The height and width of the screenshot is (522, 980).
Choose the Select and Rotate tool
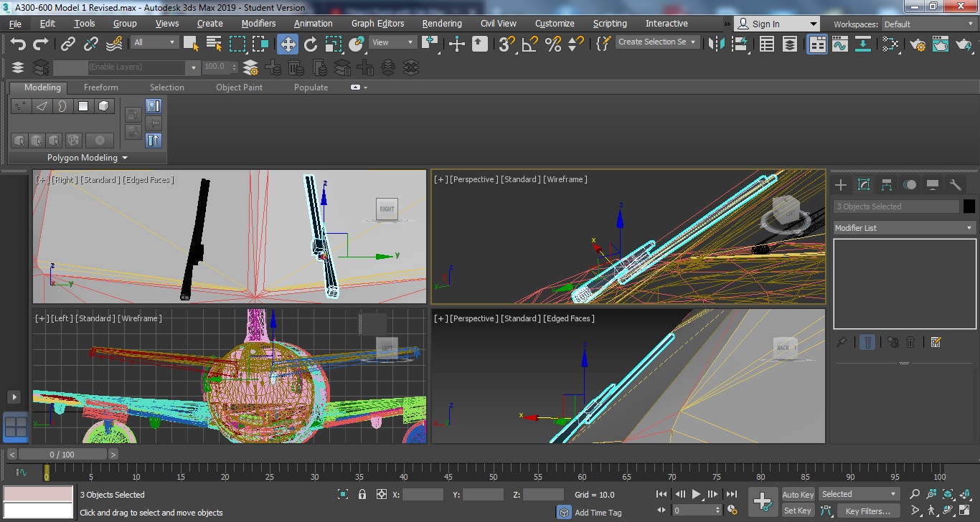(311, 44)
